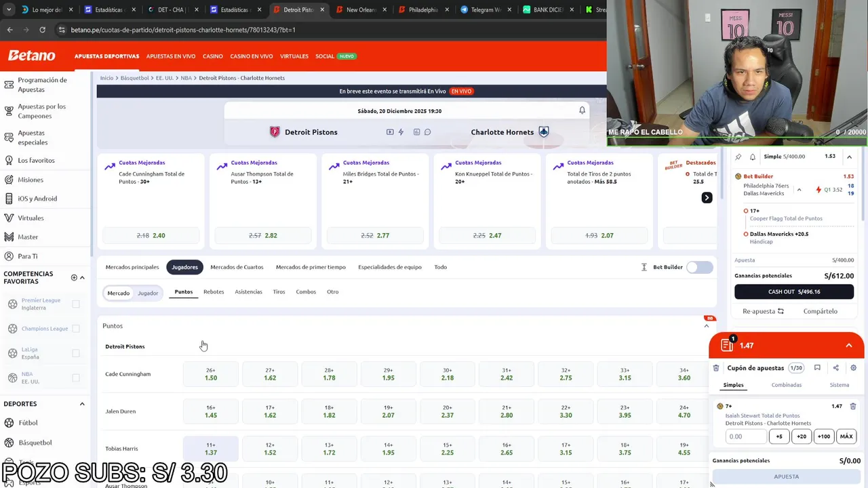Switch view to Mercado
Viewport: 868px width, 488px height.
click(x=118, y=293)
